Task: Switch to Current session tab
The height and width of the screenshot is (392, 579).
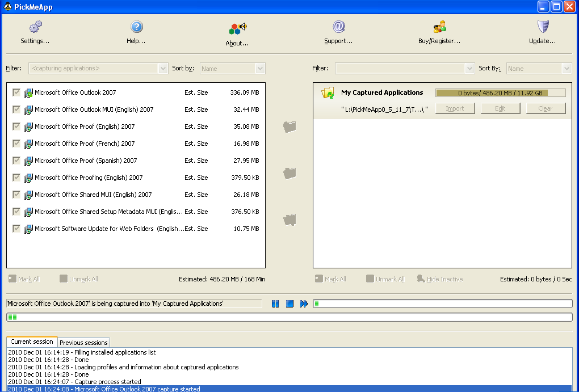Action: click(32, 342)
